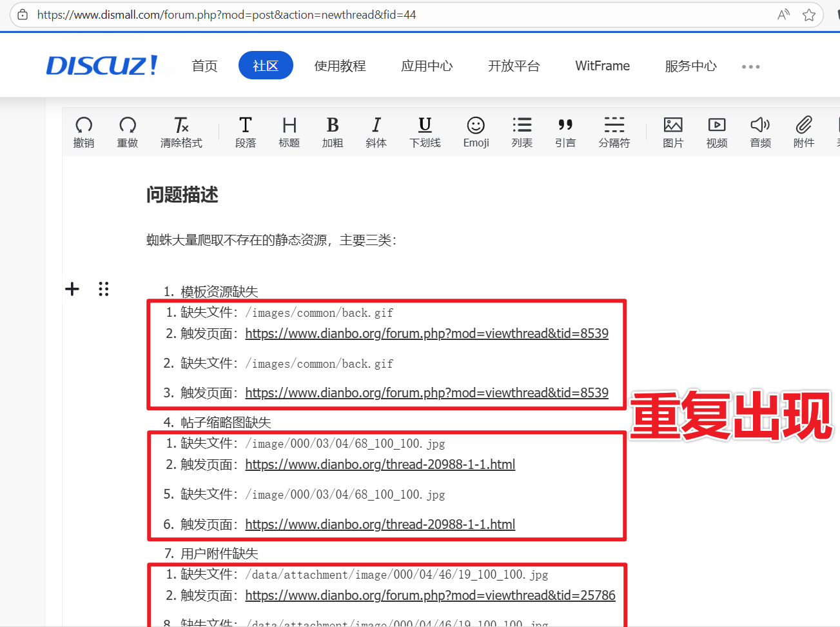840x627 pixels.
Task: Add an attachment with 附件 tool
Action: click(804, 132)
